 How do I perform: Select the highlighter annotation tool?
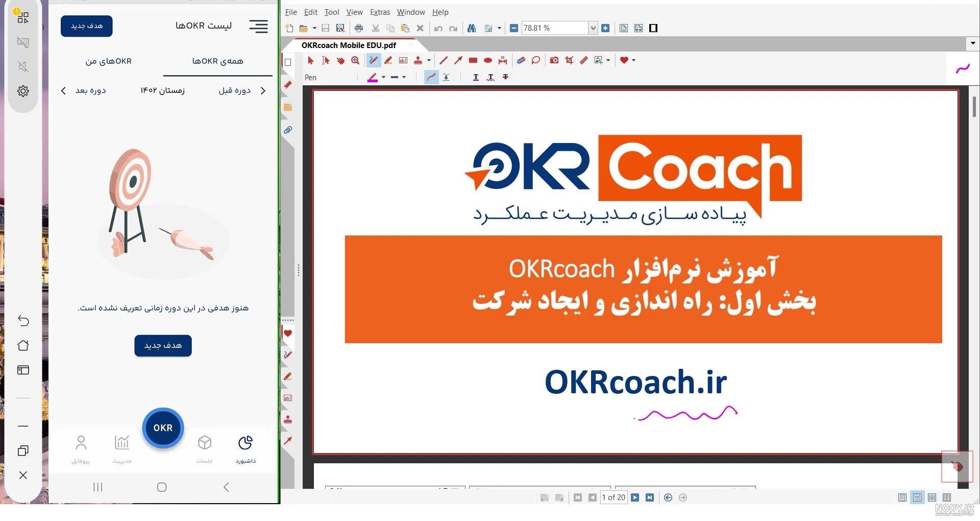[x=388, y=60]
